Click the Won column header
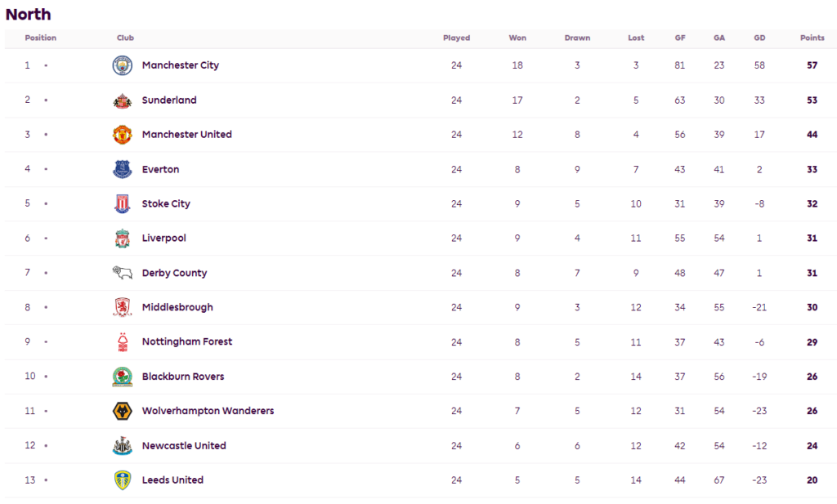Image resolution: width=837 pixels, height=504 pixels. click(x=517, y=38)
